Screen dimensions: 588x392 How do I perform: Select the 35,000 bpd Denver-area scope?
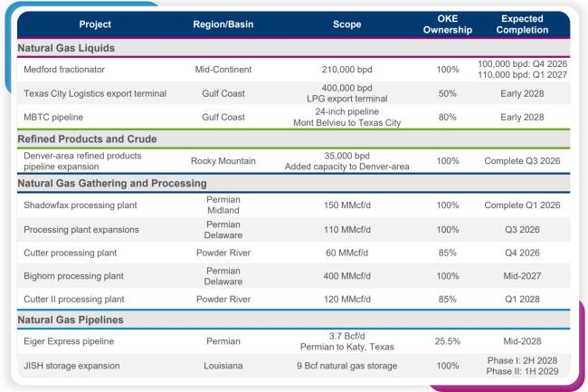(346, 161)
